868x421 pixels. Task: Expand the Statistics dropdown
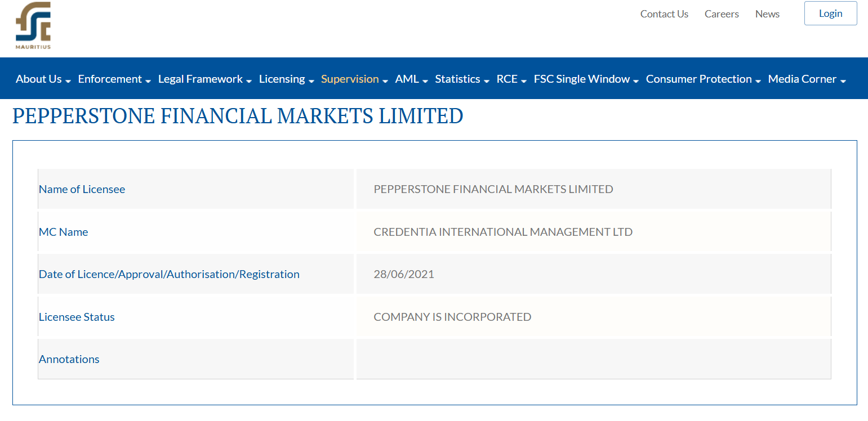462,79
